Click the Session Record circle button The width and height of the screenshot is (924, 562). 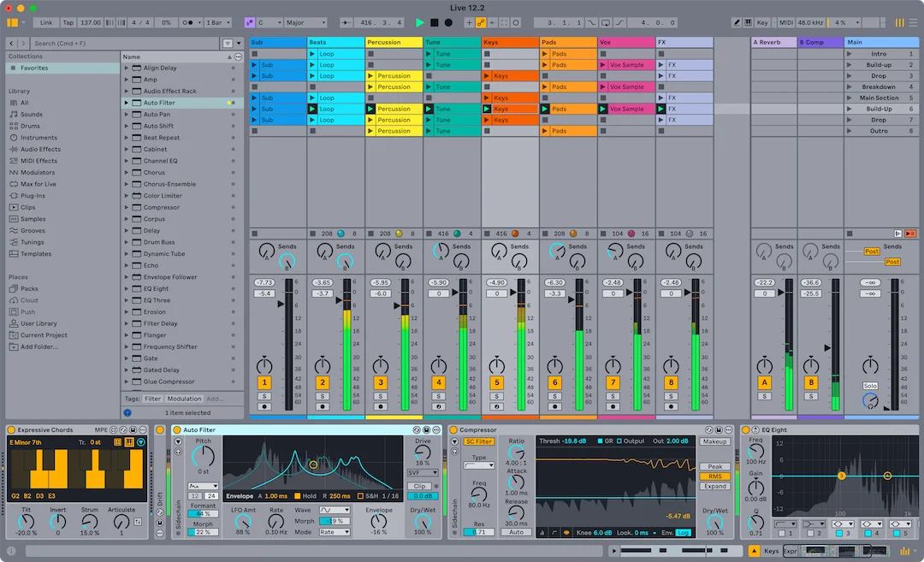coord(516,23)
